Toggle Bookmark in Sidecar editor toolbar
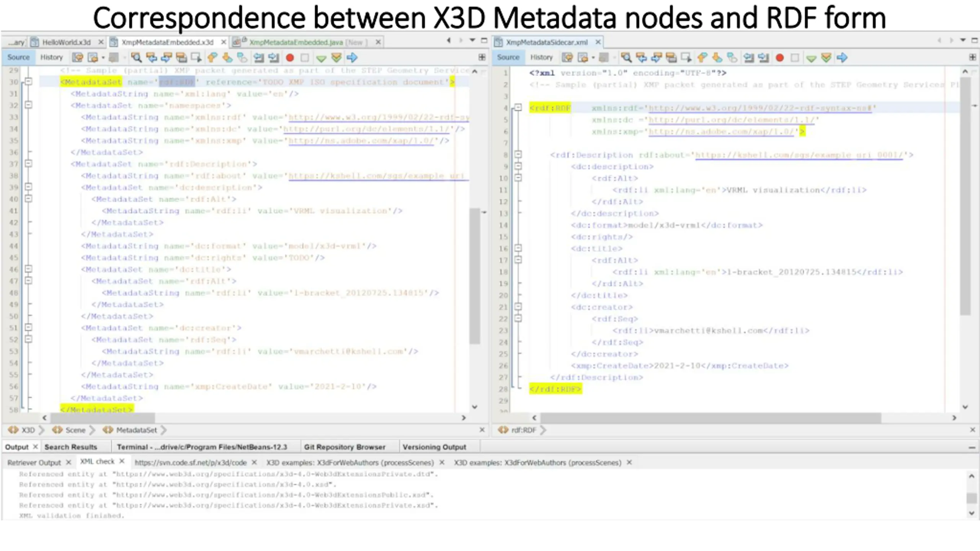 click(x=732, y=57)
